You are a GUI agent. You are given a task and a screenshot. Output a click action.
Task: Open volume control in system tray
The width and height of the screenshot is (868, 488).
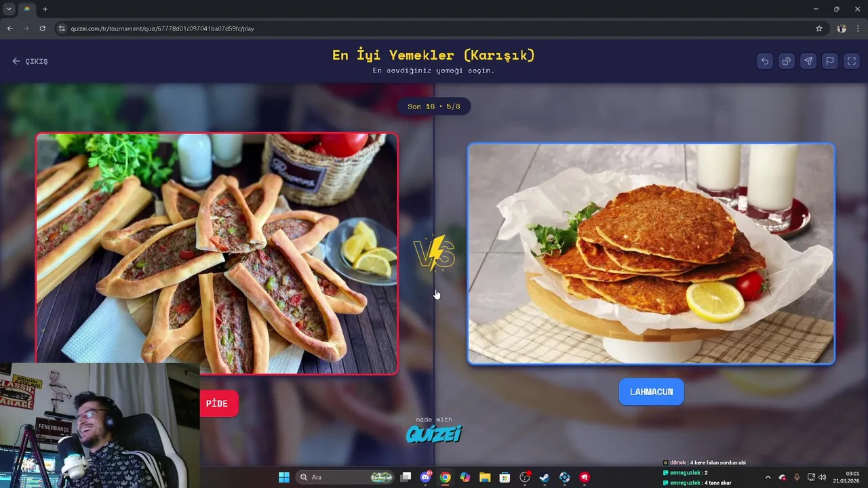pyautogui.click(x=823, y=477)
